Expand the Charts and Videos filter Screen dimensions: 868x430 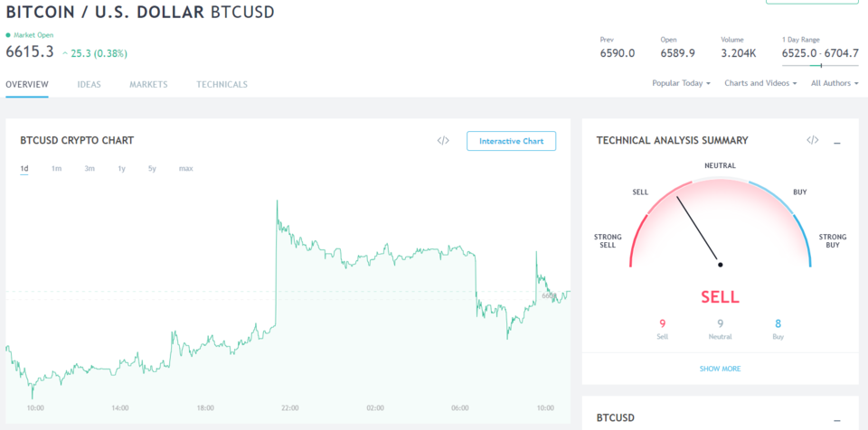click(x=760, y=83)
